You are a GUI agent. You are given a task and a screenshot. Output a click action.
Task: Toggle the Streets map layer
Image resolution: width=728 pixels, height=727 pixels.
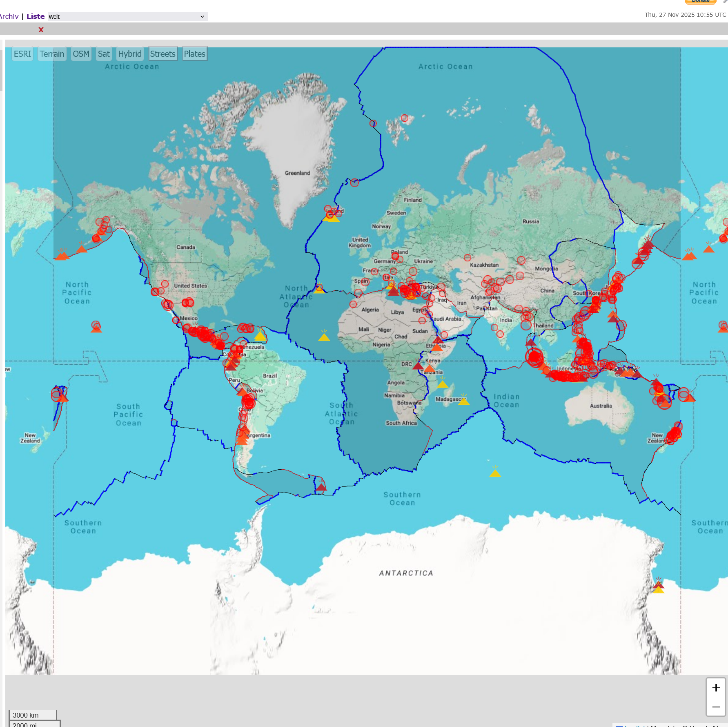(163, 54)
